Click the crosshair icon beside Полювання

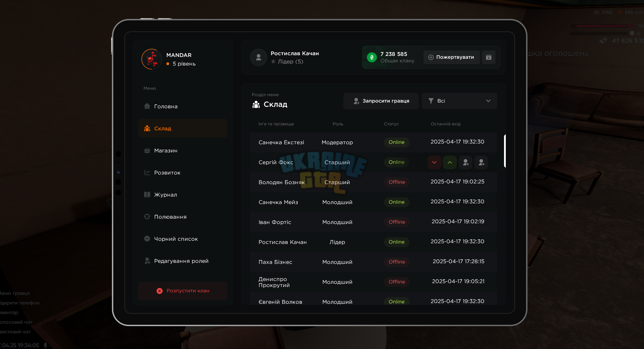point(147,217)
